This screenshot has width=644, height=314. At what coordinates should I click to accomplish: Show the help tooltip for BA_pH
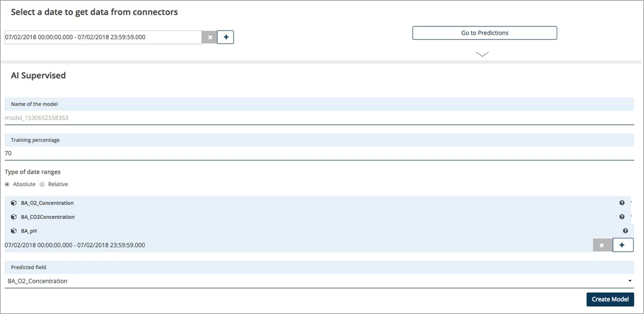625,231
